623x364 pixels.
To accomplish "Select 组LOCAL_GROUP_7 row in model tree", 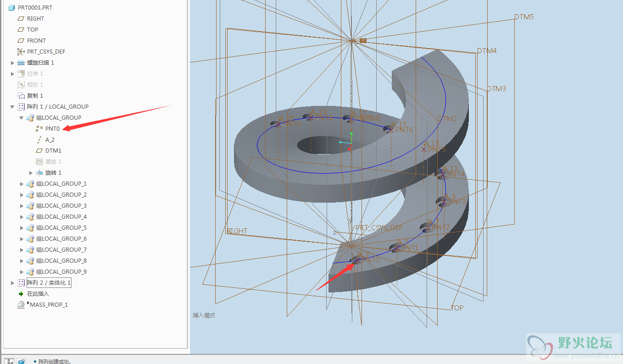I will (x=56, y=250).
